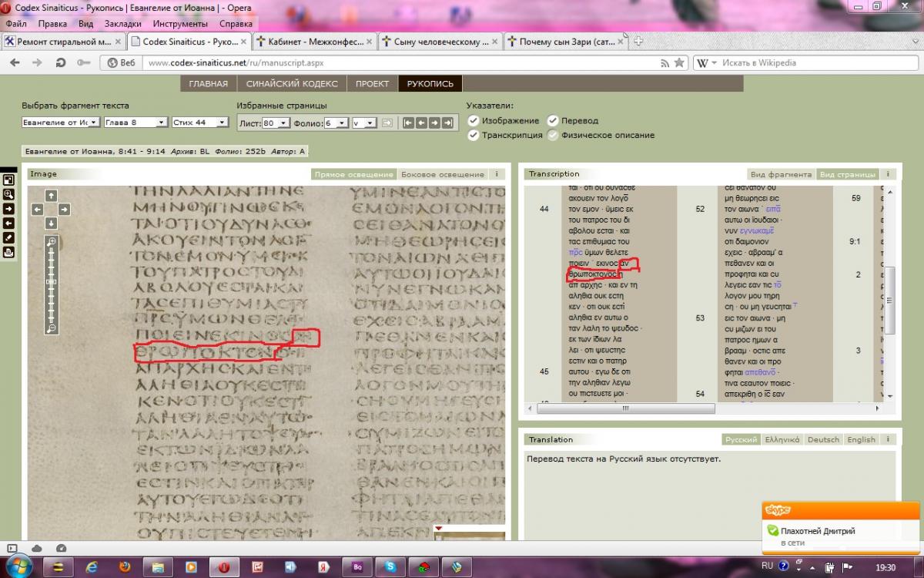Screen dimensions: 924x578
Task: Go to the first page navigation arrow
Action: pos(408,123)
